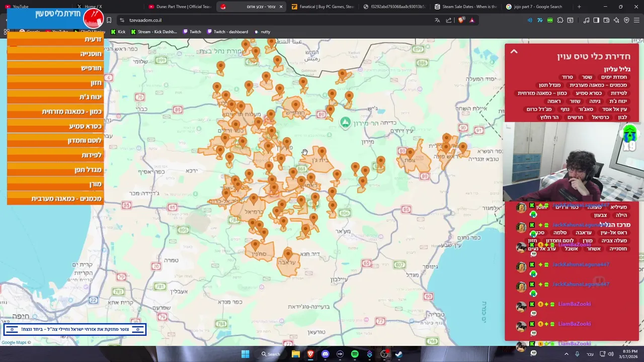
Task: Open the page translate icon
Action: (x=437, y=20)
